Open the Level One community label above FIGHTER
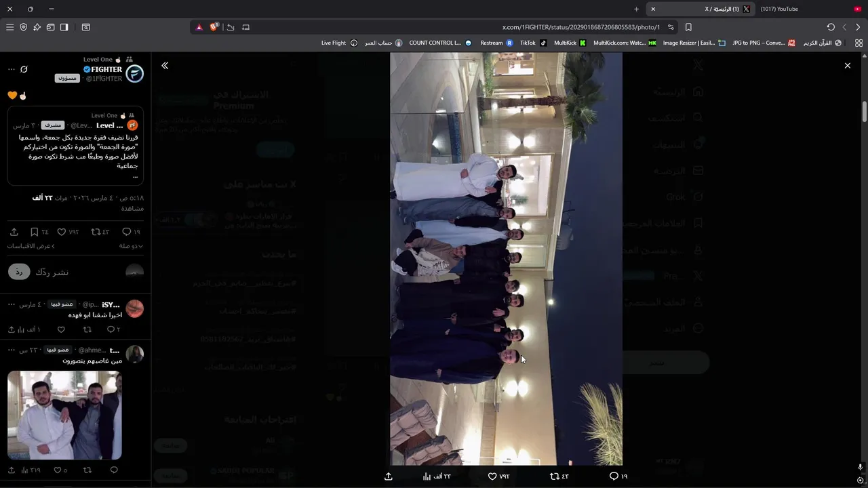868x488 pixels. point(108,60)
